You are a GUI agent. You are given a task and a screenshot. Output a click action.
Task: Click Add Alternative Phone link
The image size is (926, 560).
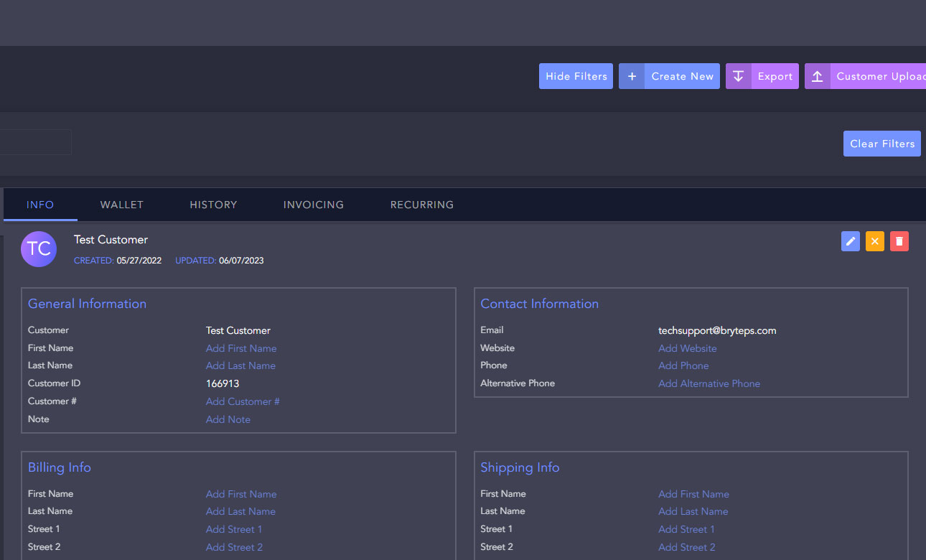(x=709, y=383)
